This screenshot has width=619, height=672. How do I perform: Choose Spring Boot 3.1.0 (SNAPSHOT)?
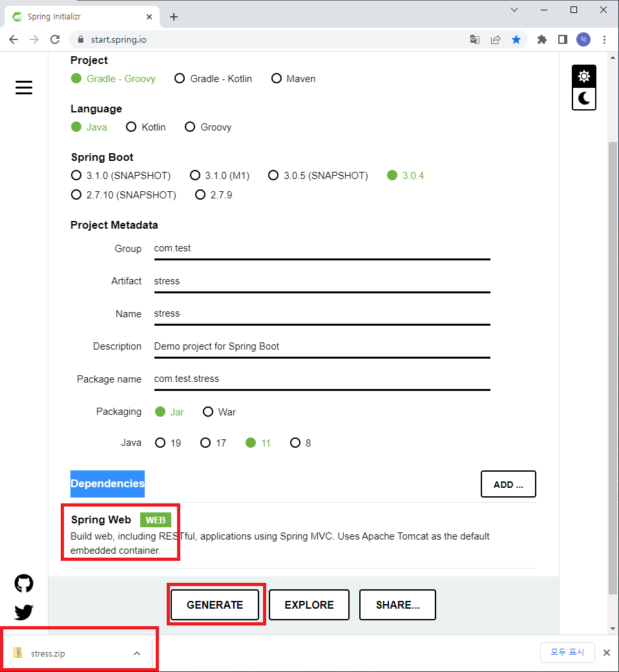click(x=121, y=175)
